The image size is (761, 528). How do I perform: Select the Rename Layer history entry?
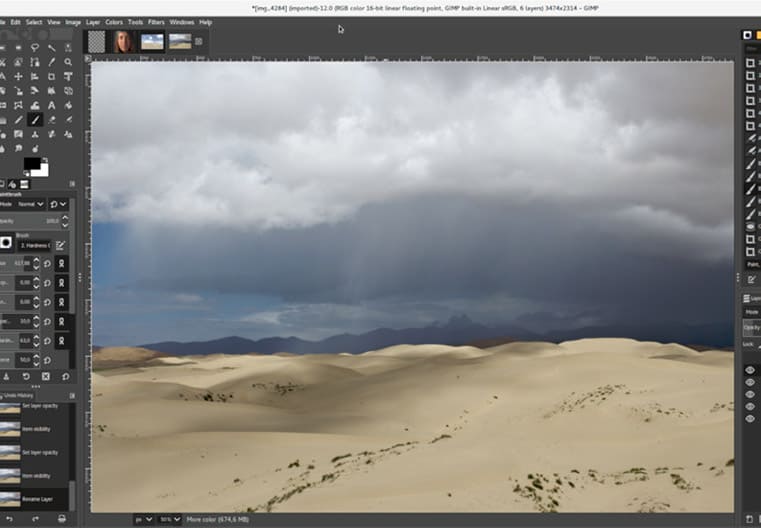click(x=35, y=497)
